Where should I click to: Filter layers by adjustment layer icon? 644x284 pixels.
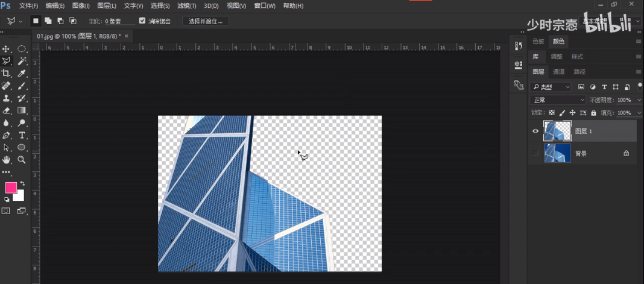click(x=593, y=87)
